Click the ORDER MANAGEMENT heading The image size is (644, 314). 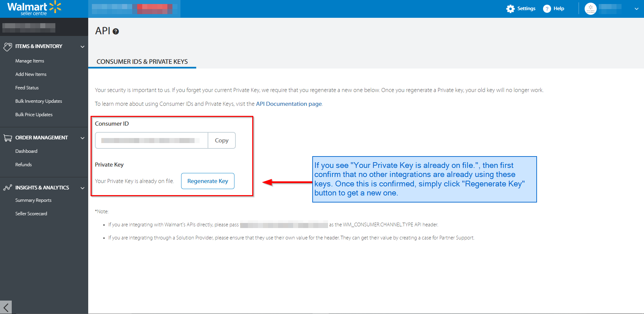pos(42,138)
